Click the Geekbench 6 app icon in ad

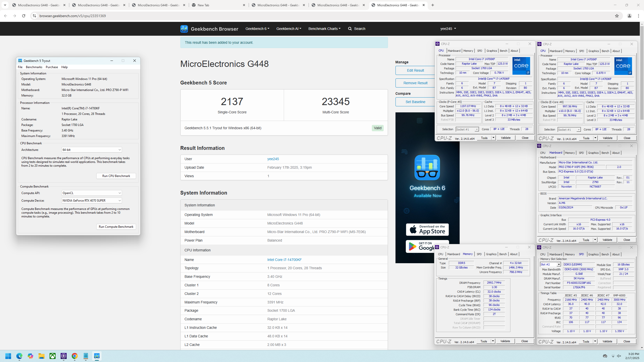pos(427,167)
